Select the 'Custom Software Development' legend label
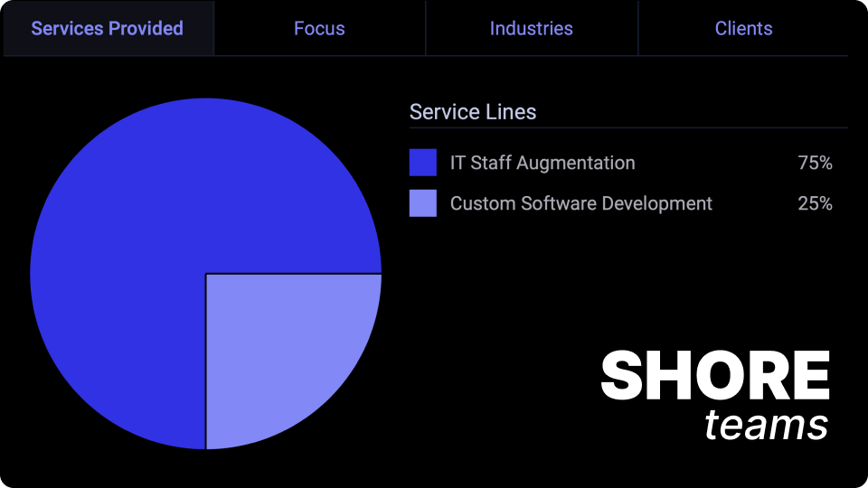The height and width of the screenshot is (488, 868). (580, 203)
